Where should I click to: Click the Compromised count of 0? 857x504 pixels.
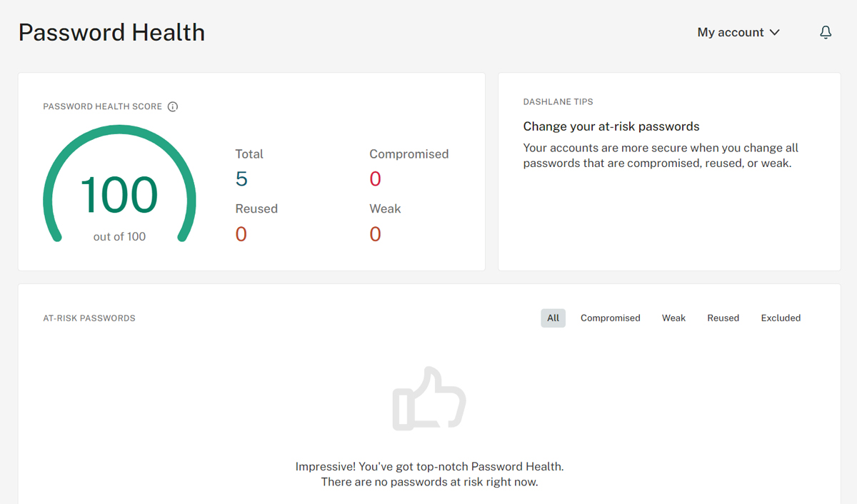click(x=375, y=179)
